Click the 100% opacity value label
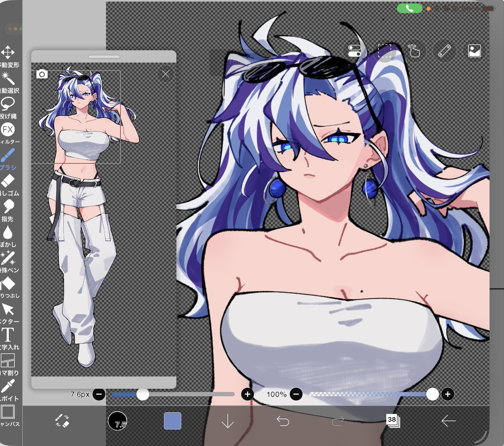504x446 pixels. coord(276,394)
